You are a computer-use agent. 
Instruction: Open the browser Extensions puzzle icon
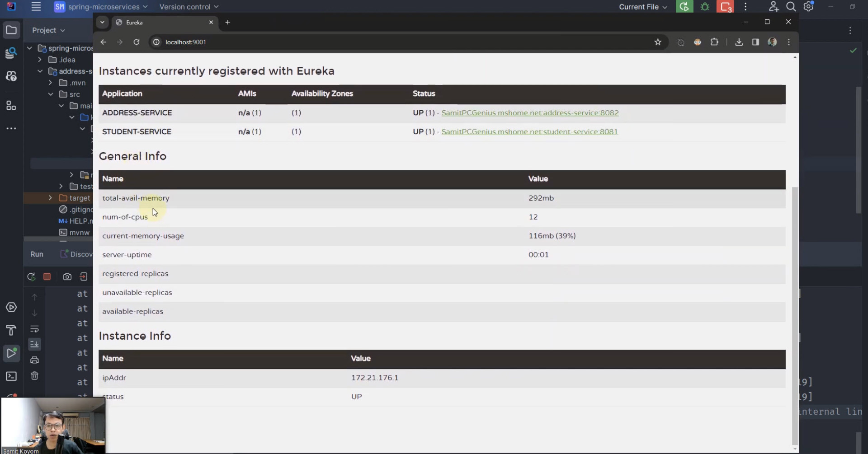714,42
